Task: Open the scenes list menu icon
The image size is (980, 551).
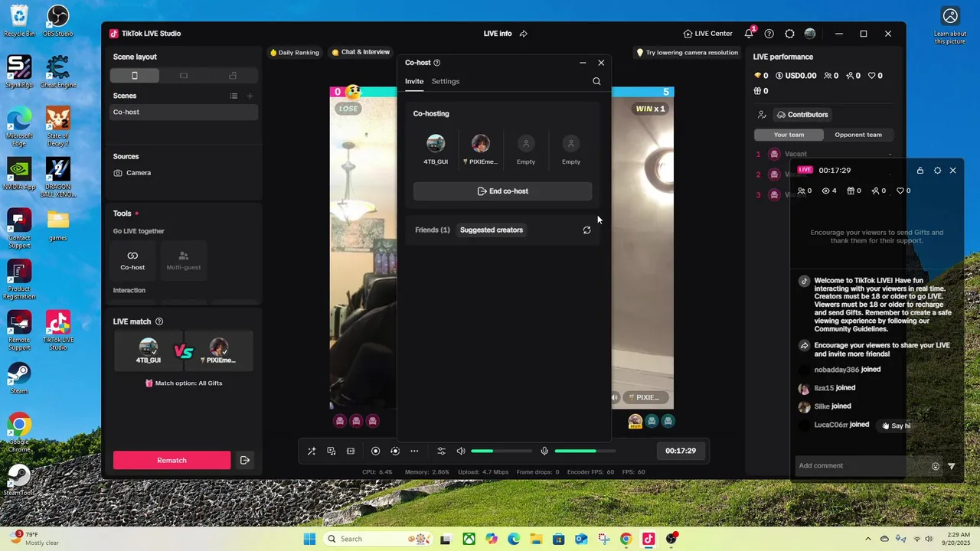Action: [x=234, y=96]
